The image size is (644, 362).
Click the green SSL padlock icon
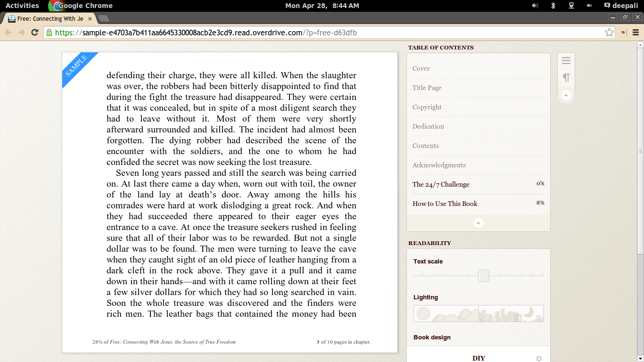coord(49,32)
